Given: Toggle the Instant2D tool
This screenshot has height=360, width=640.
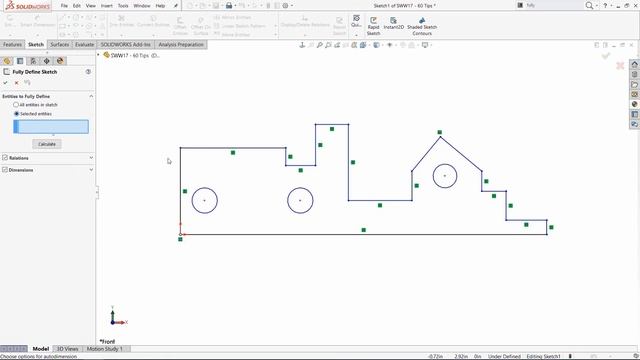Looking at the screenshot, I should click(x=393, y=23).
